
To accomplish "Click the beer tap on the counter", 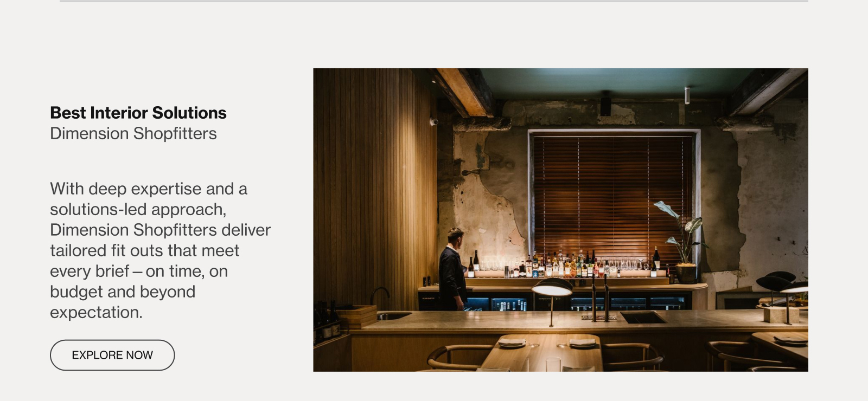I will tap(600, 297).
